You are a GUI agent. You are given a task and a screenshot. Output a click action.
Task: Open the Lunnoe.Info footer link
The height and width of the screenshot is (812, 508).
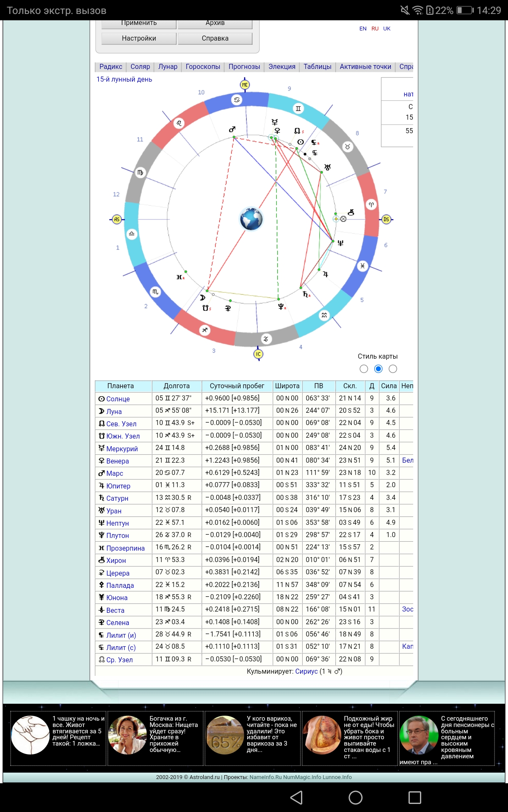pos(337,777)
